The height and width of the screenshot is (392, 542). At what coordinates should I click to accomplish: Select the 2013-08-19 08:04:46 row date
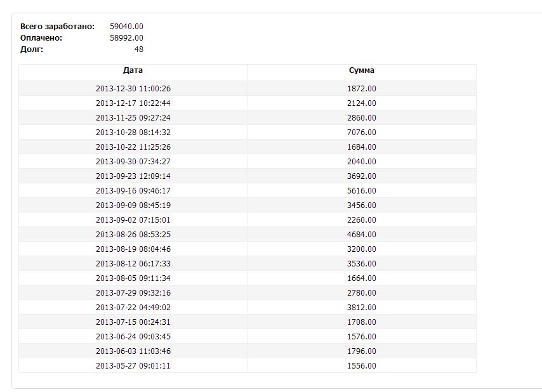click(133, 249)
